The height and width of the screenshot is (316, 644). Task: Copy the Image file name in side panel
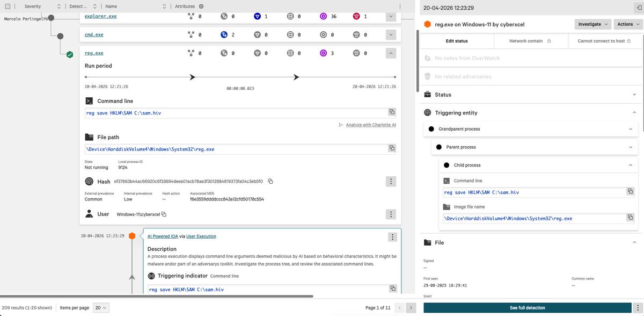point(631,218)
